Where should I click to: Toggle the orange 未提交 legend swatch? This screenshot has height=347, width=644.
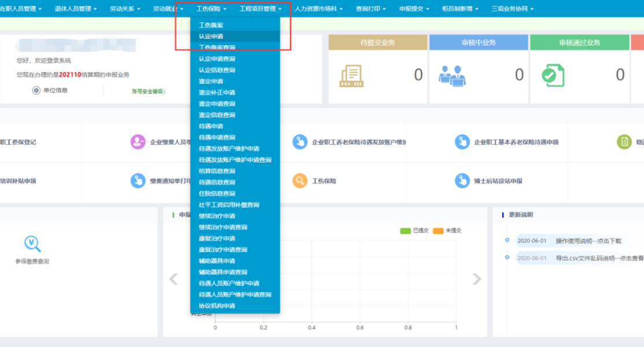tap(438, 231)
